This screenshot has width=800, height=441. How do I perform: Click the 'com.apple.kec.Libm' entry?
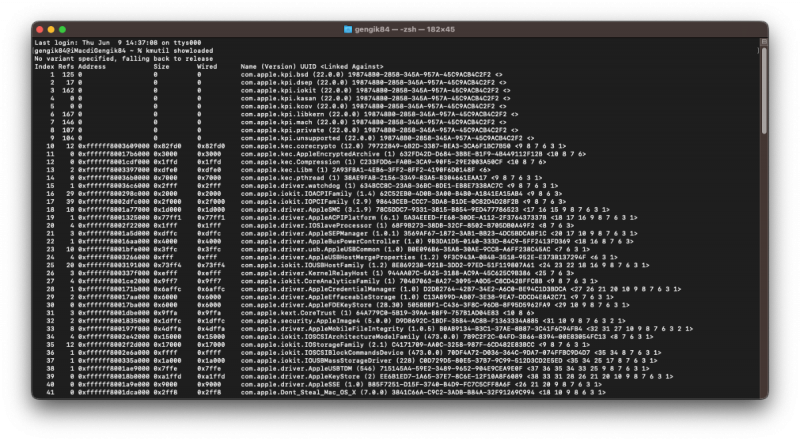point(277,170)
